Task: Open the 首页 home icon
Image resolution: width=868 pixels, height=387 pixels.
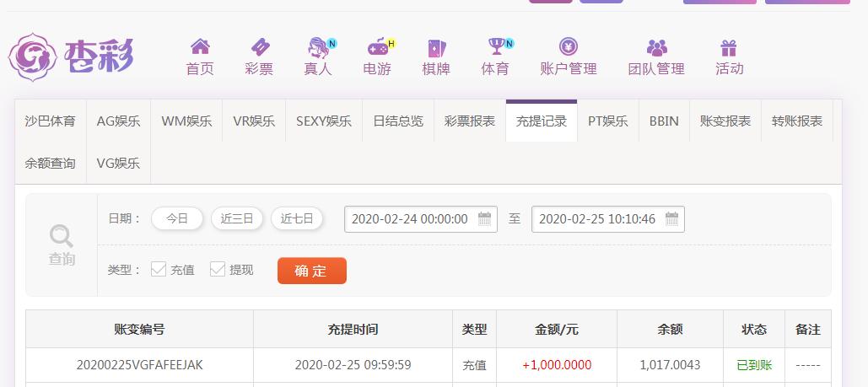Action: 200,46
